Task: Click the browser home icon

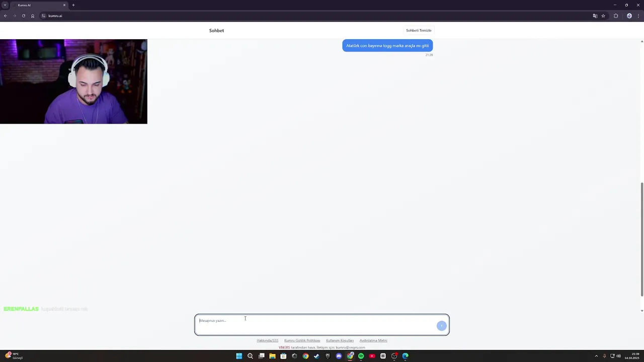Action: click(33, 16)
